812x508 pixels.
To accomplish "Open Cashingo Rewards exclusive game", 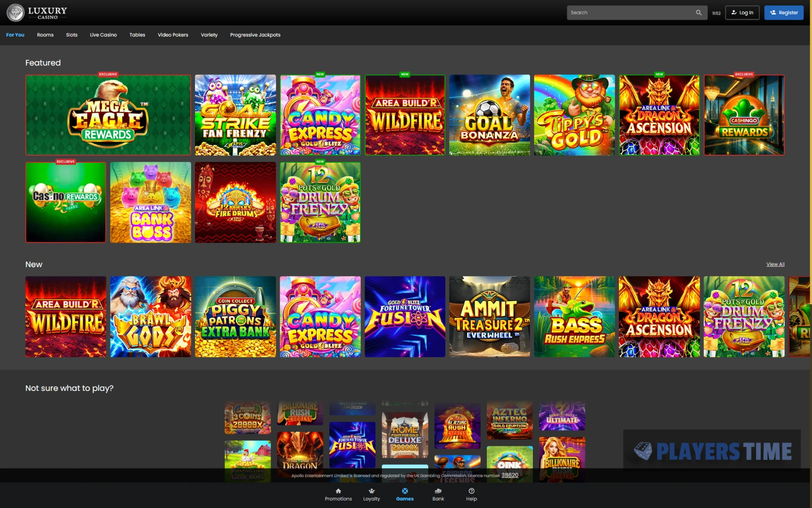I will 744,115.
